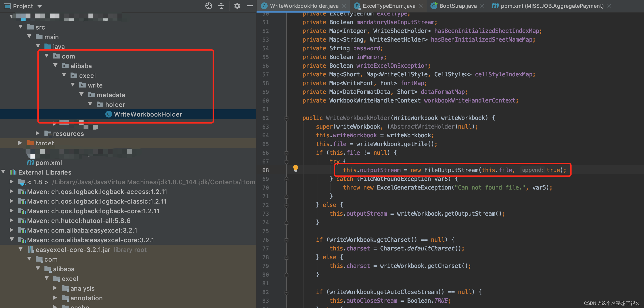Click the Maven m icon beside pom.xml in tree

click(x=30, y=163)
